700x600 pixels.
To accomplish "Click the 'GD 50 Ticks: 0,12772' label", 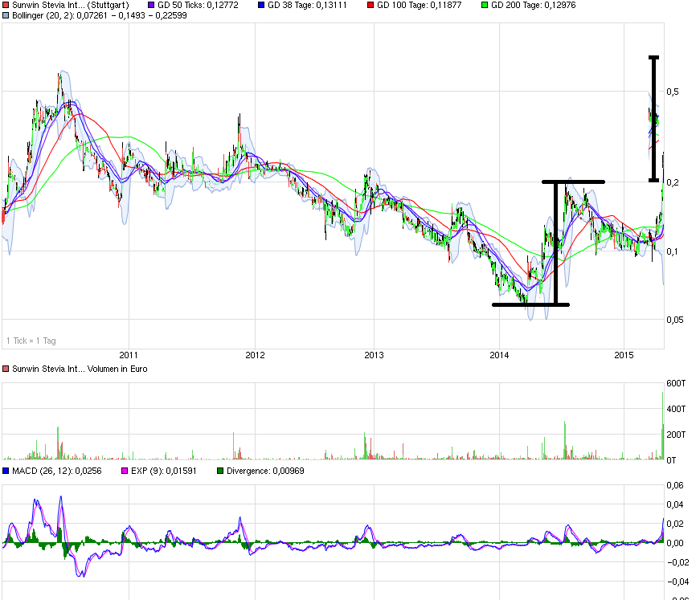I will click(198, 5).
